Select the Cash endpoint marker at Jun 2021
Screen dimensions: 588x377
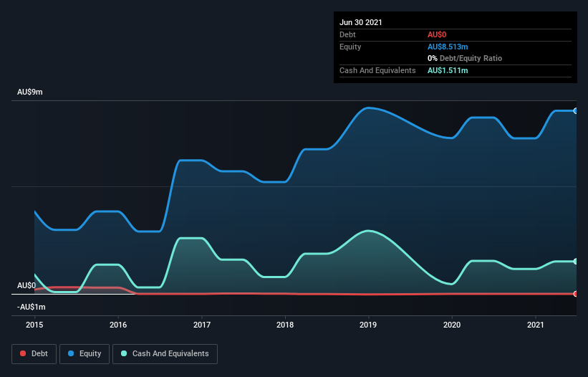(576, 262)
